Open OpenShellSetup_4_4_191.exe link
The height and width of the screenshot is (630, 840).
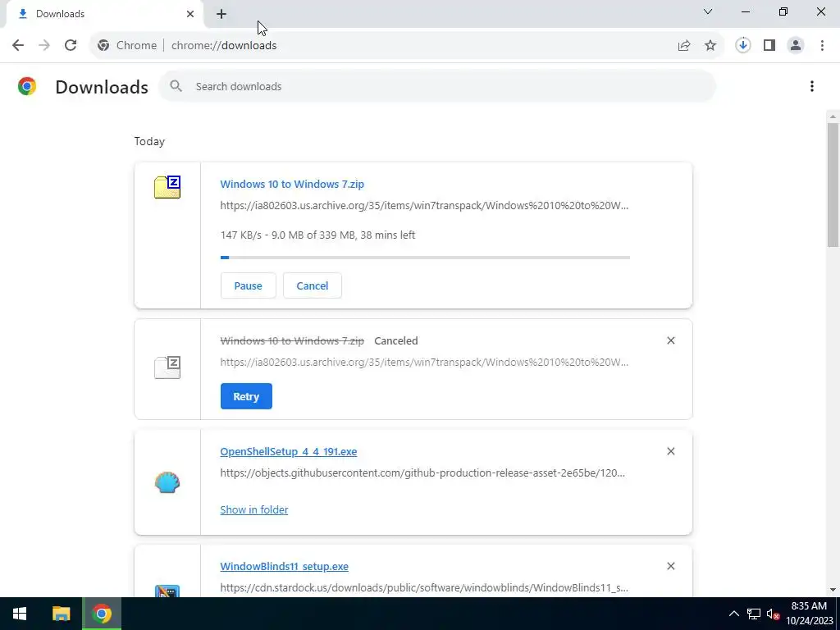tap(288, 452)
